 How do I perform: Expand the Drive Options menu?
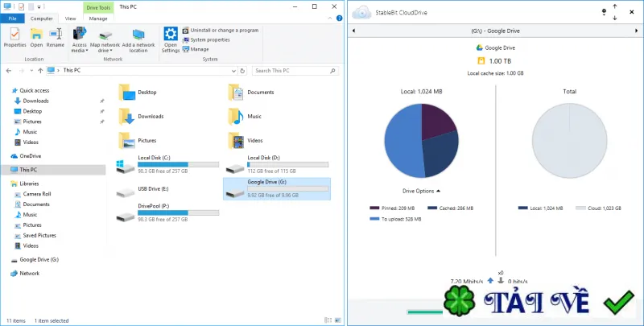(421, 191)
